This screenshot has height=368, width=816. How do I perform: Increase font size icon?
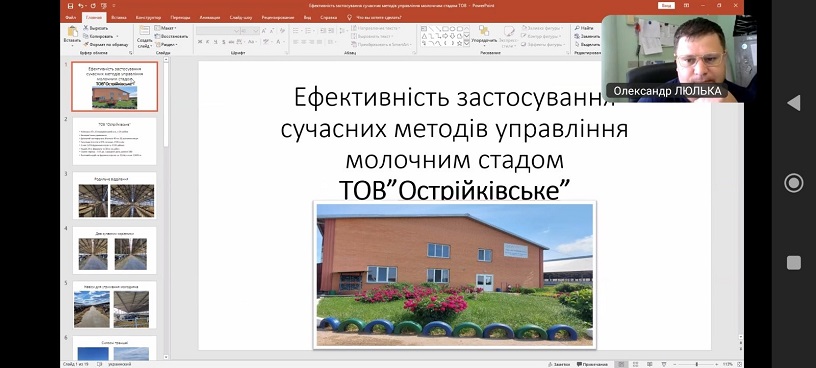coord(264,31)
